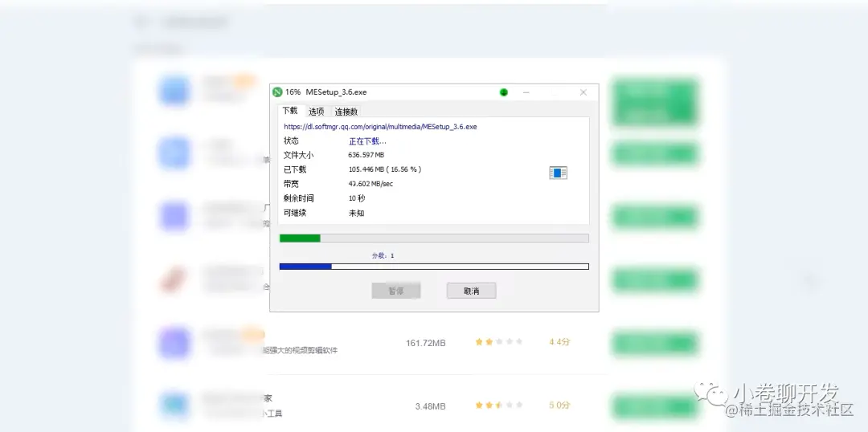Select the 未知 resumable value
Viewport: 868px width, 432px height.
[357, 213]
